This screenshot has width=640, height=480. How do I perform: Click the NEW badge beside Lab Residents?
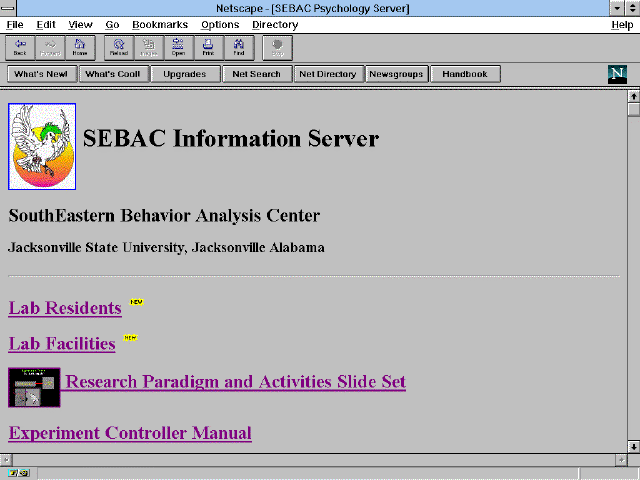tap(137, 302)
